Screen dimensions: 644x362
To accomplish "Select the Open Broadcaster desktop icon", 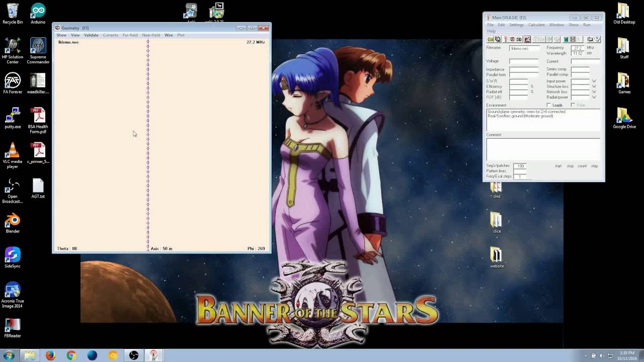I will pyautogui.click(x=13, y=190).
